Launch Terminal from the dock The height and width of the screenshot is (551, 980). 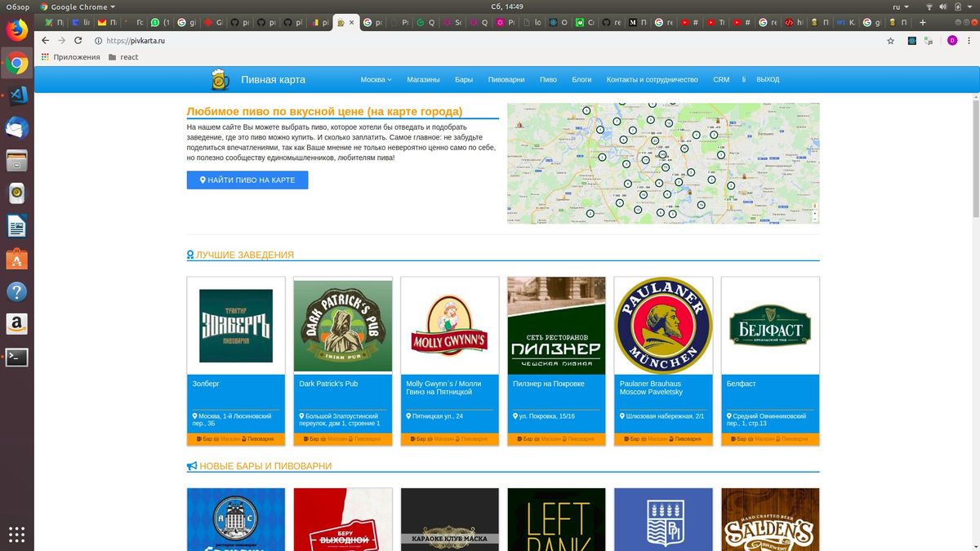point(17,357)
